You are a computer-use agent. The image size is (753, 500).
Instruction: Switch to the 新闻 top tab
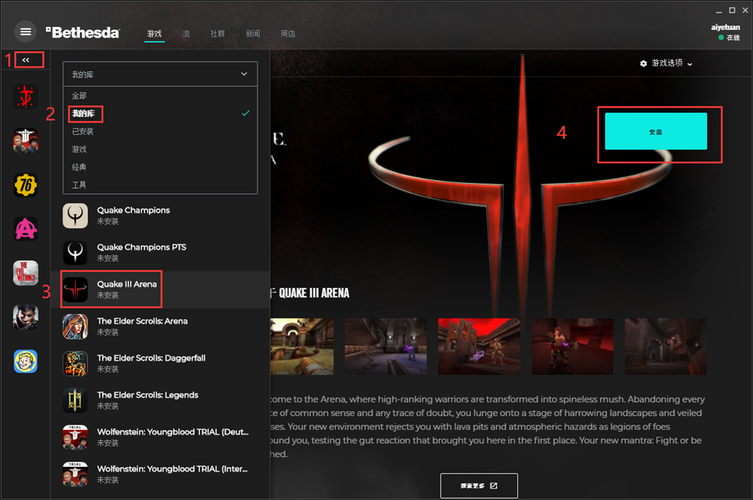click(253, 34)
